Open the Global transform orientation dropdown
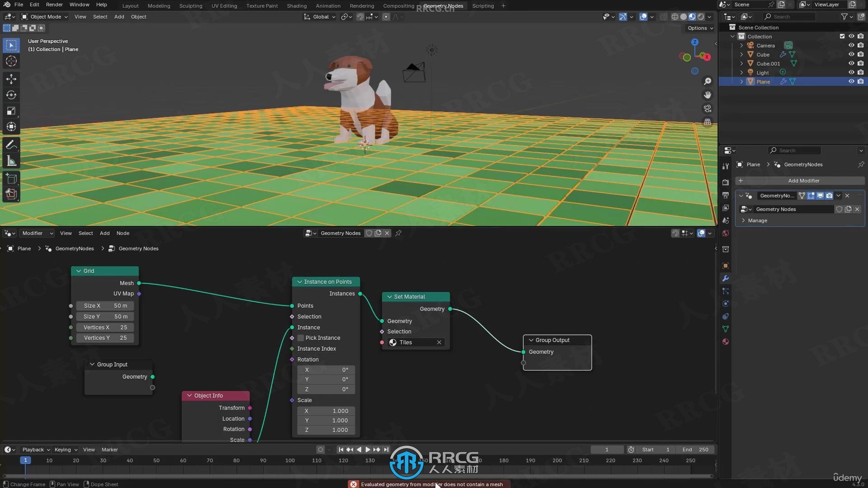 [320, 17]
